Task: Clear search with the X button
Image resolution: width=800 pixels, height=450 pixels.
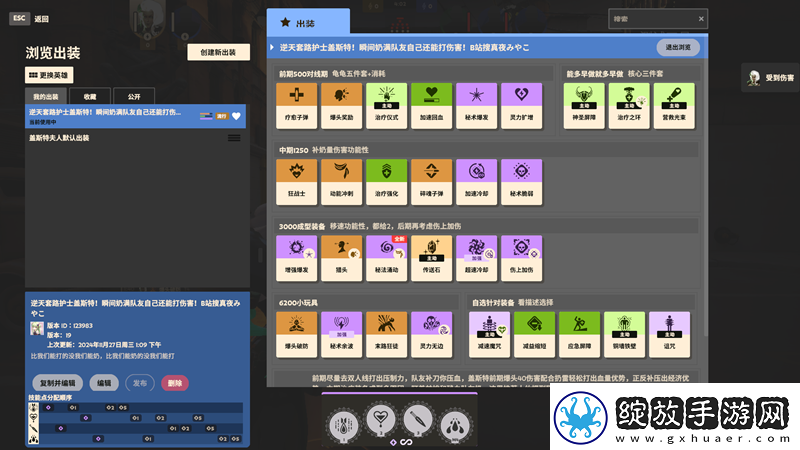Action: [x=701, y=19]
